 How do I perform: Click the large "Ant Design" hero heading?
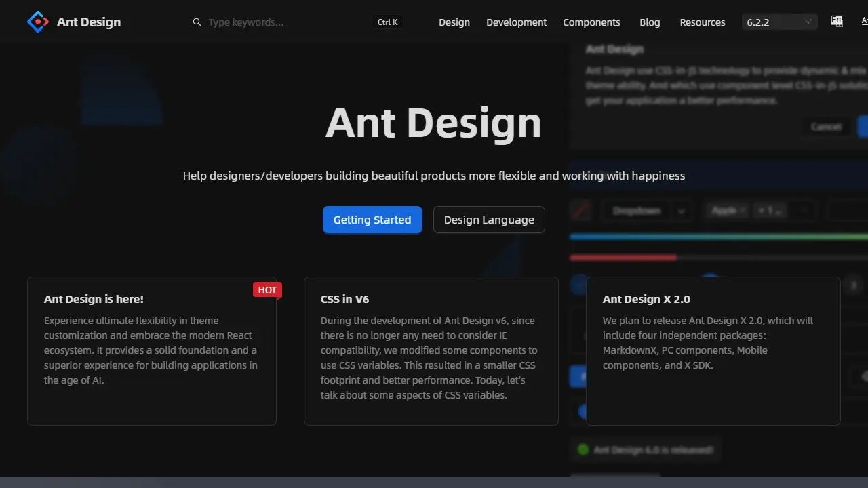(x=433, y=123)
